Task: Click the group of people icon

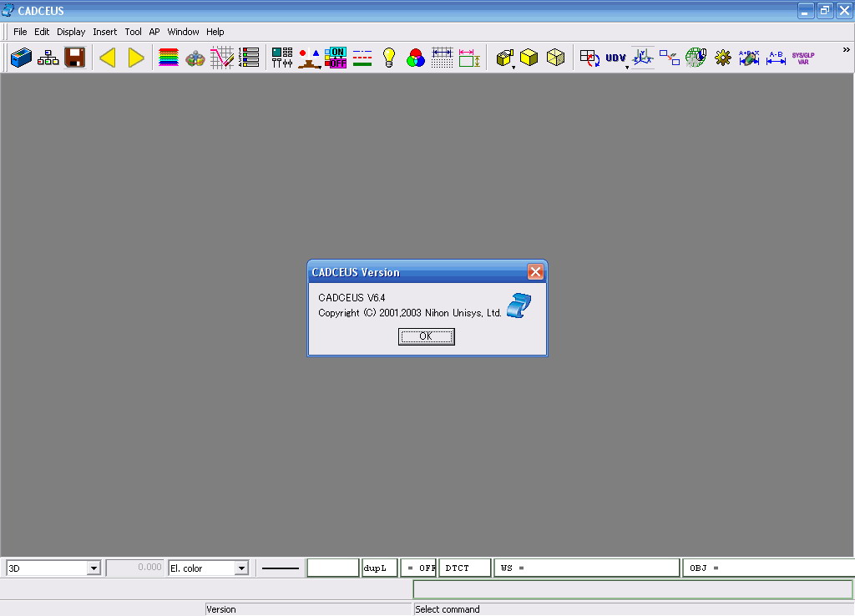Action: point(195,58)
